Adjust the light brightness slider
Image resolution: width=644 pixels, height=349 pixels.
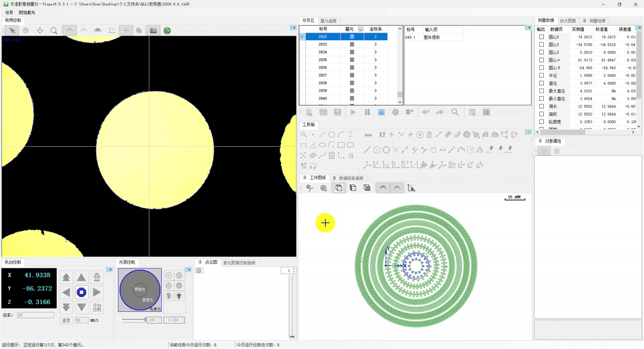coord(134,320)
